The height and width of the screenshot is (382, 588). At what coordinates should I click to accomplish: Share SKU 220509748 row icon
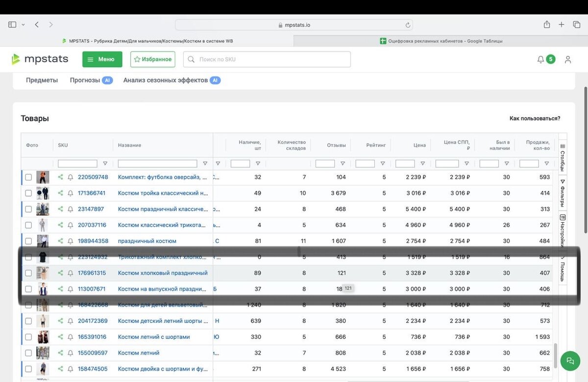[x=61, y=177]
